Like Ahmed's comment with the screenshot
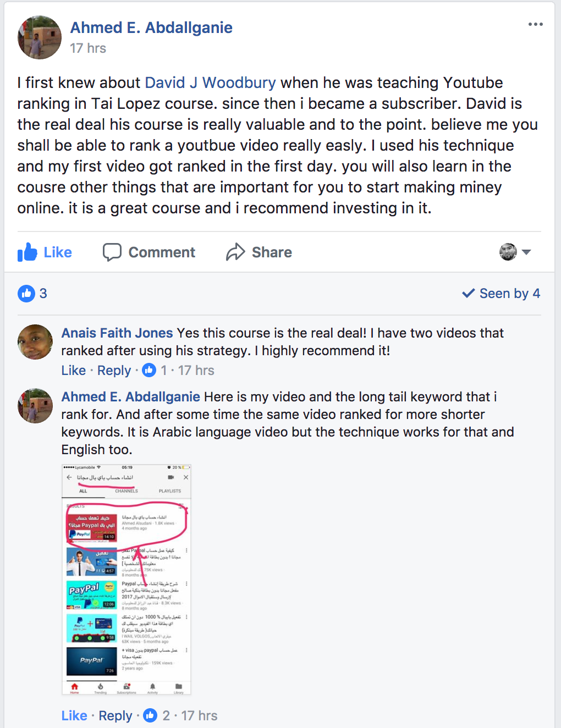Image resolution: width=561 pixels, height=728 pixels. 74,716
